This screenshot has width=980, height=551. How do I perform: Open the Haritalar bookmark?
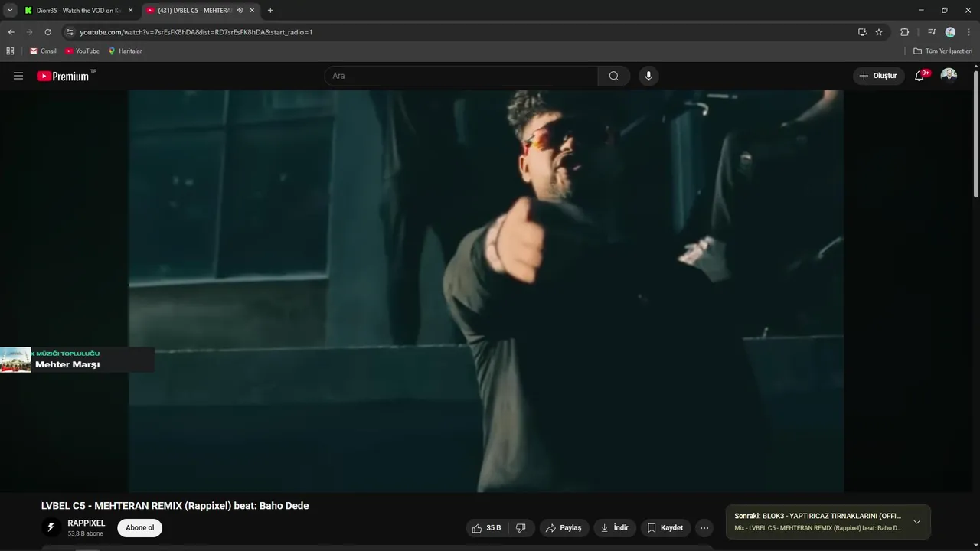125,51
